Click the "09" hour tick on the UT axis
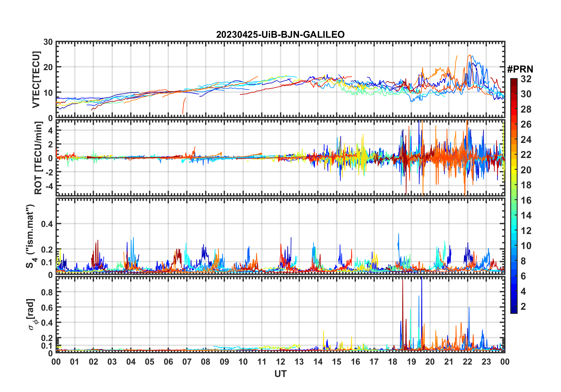 click(224, 362)
